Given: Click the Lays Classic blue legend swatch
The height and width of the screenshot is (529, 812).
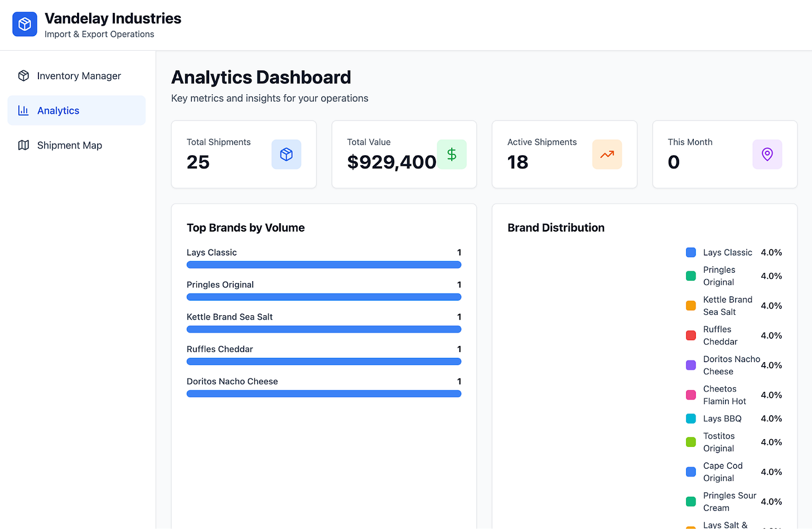Looking at the screenshot, I should [690, 253].
